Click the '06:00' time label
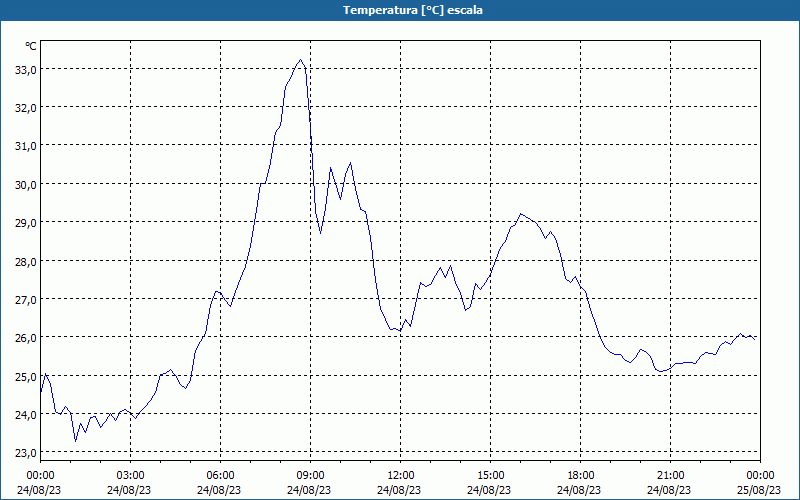Image resolution: width=800 pixels, height=500 pixels. point(220,476)
